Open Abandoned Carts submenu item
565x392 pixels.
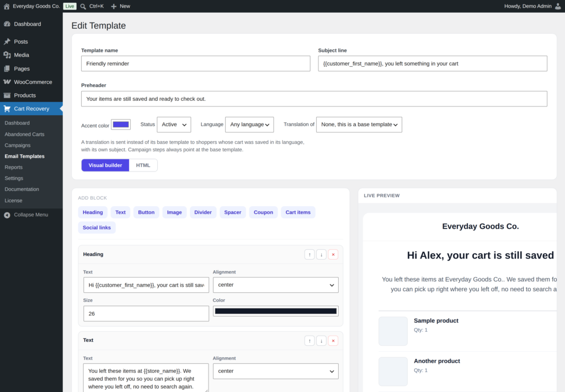24,135
